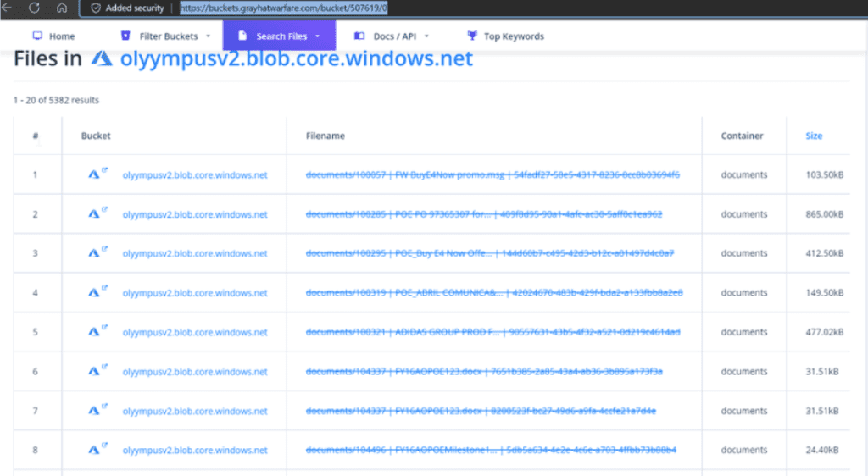Click the URL address bar

[x=283, y=8]
